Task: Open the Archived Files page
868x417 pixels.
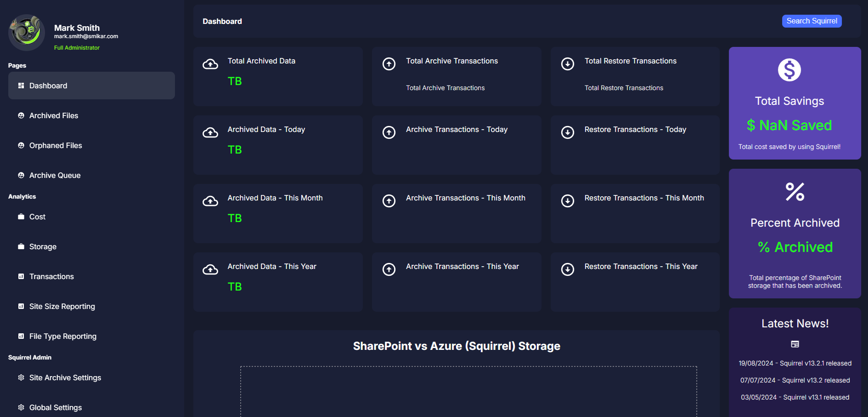Action: (54, 115)
